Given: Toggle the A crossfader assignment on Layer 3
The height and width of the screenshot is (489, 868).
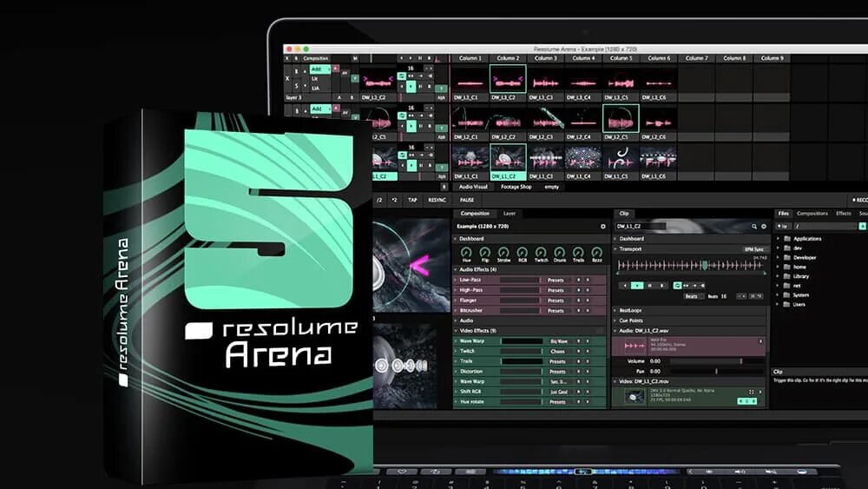Looking at the screenshot, I should 339,97.
